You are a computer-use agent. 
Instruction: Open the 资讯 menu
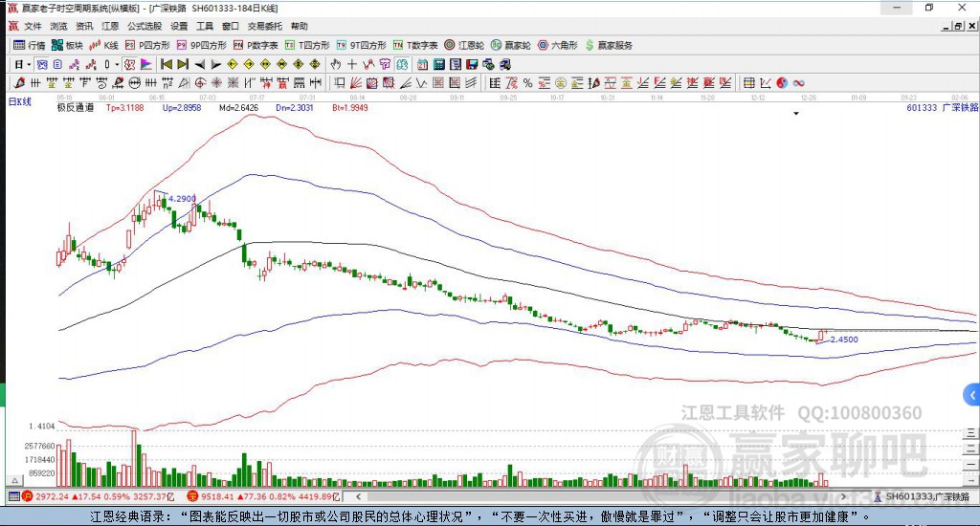84,26
